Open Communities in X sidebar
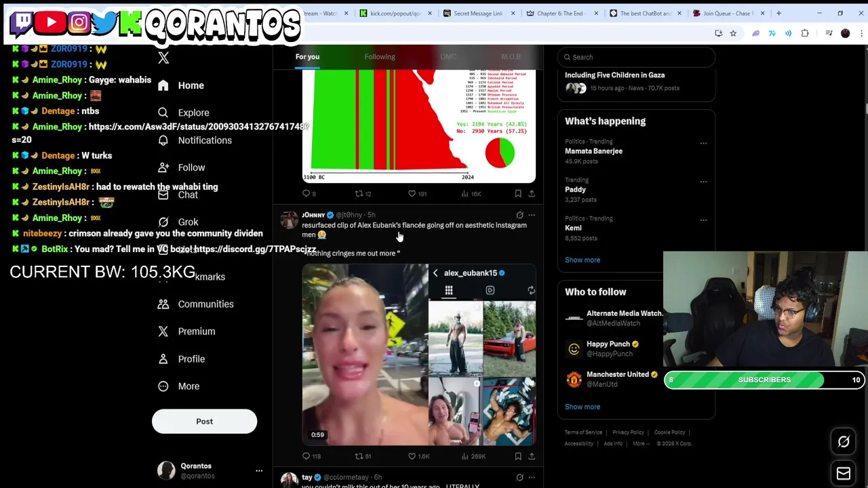Viewport: 868px width, 488px height. coord(195,304)
